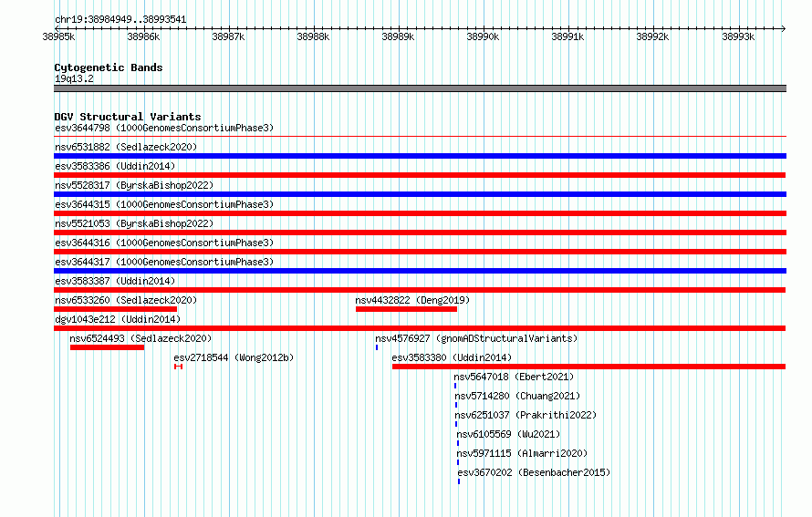Click nsv6524493 (Sedlazeck2020) label

click(x=141, y=338)
